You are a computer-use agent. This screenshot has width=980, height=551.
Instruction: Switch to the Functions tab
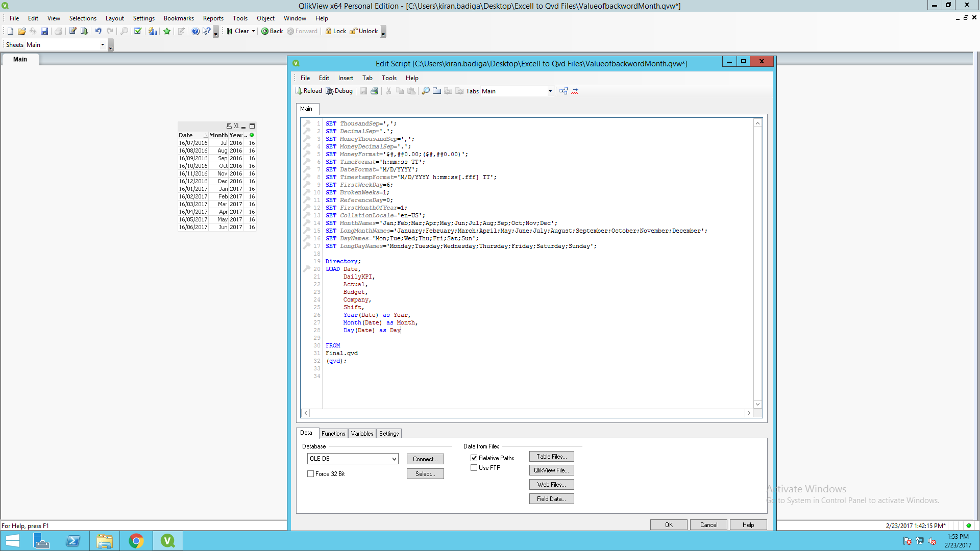pos(333,434)
